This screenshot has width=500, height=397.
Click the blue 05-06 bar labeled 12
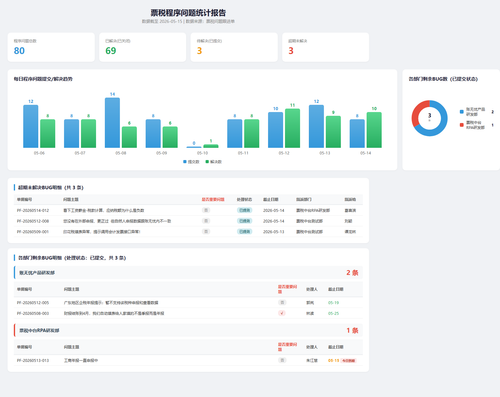pyautogui.click(x=31, y=126)
